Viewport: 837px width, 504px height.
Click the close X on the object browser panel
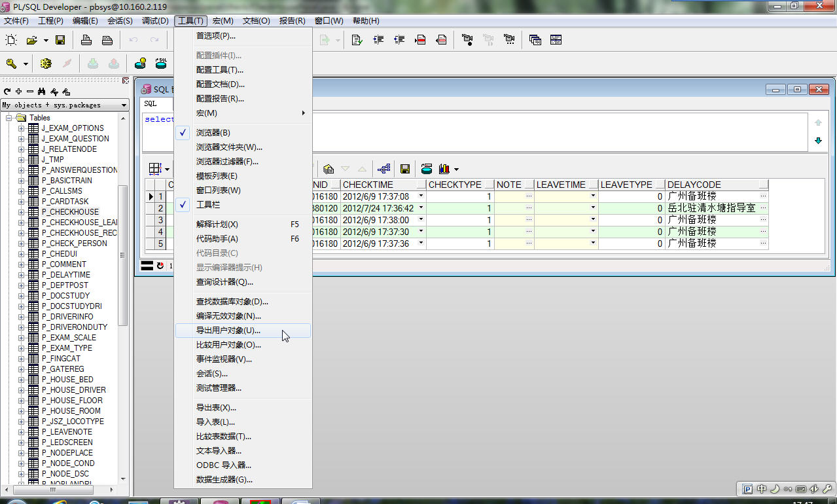pos(126,81)
